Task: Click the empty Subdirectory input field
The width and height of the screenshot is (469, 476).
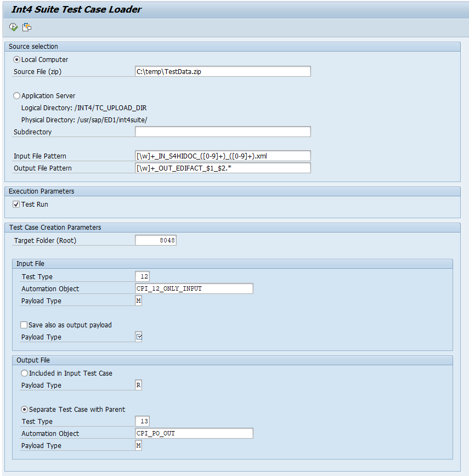Action: 222,132
